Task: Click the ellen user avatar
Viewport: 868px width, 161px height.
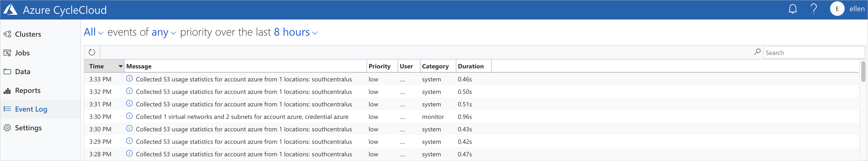Action: point(837,9)
